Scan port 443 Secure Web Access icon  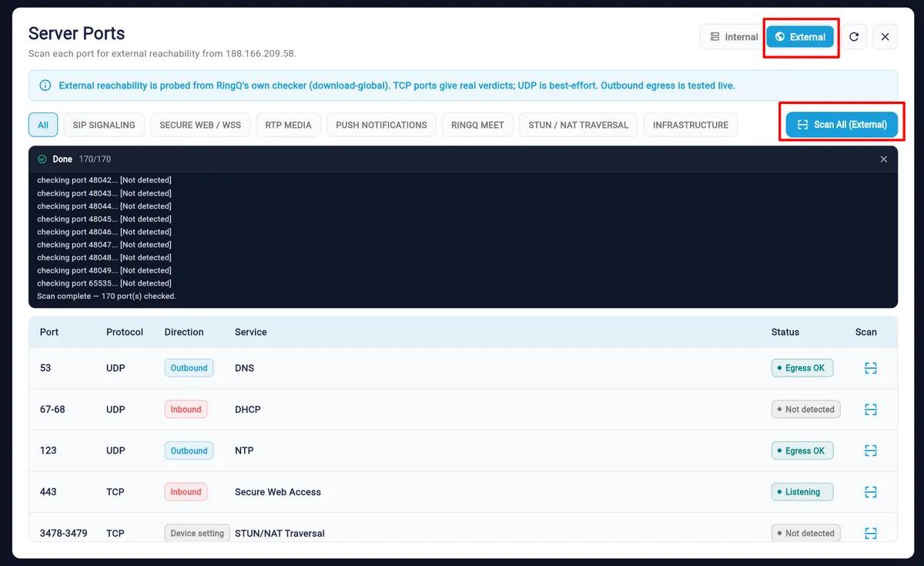click(x=871, y=492)
